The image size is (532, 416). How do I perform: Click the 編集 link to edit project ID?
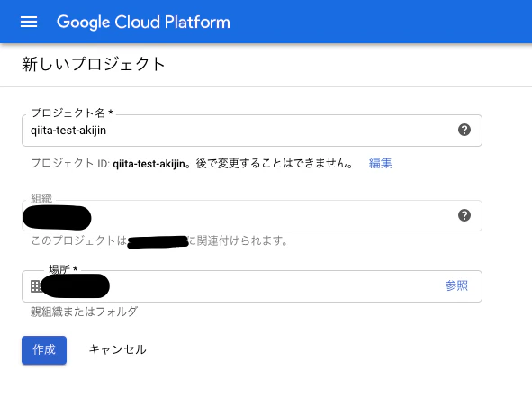click(380, 163)
